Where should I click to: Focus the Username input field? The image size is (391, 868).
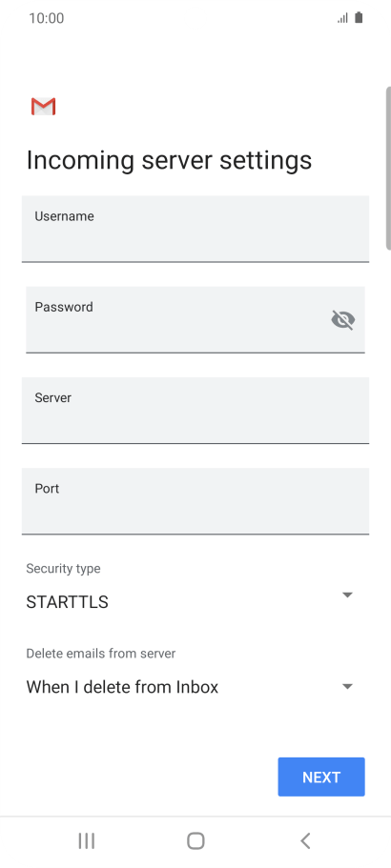pos(195,229)
